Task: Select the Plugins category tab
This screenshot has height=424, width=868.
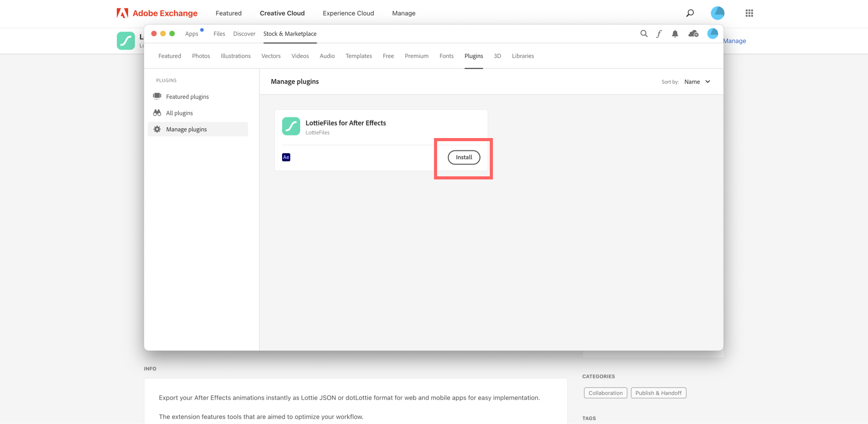Action: [x=474, y=56]
